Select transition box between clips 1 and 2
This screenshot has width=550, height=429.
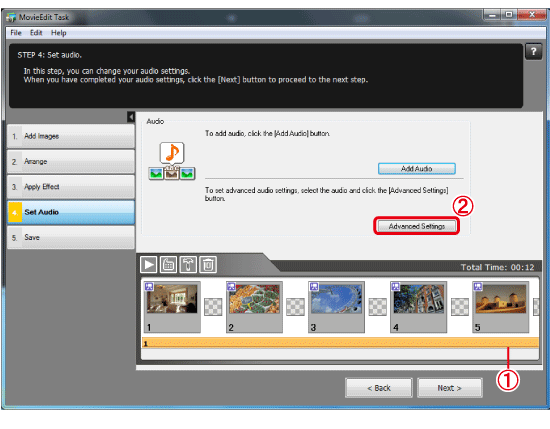coord(213,307)
